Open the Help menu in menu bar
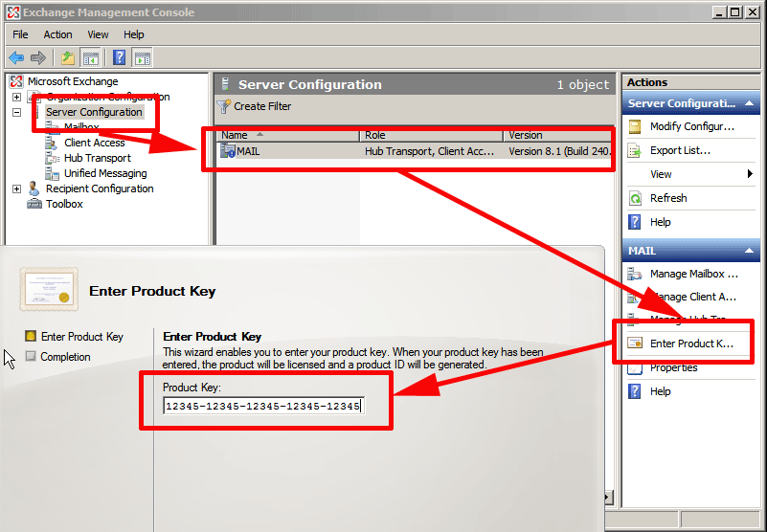The image size is (767, 532). [x=133, y=34]
